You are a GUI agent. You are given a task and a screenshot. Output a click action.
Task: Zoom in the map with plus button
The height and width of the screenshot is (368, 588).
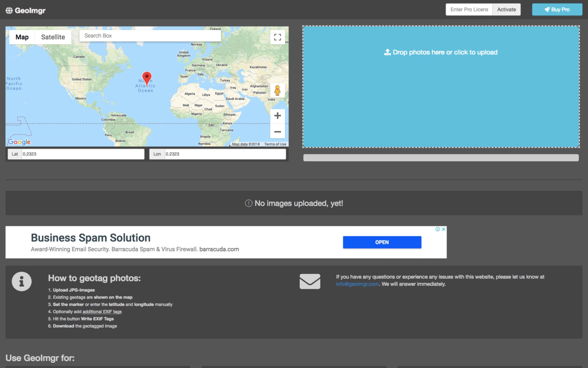point(277,116)
